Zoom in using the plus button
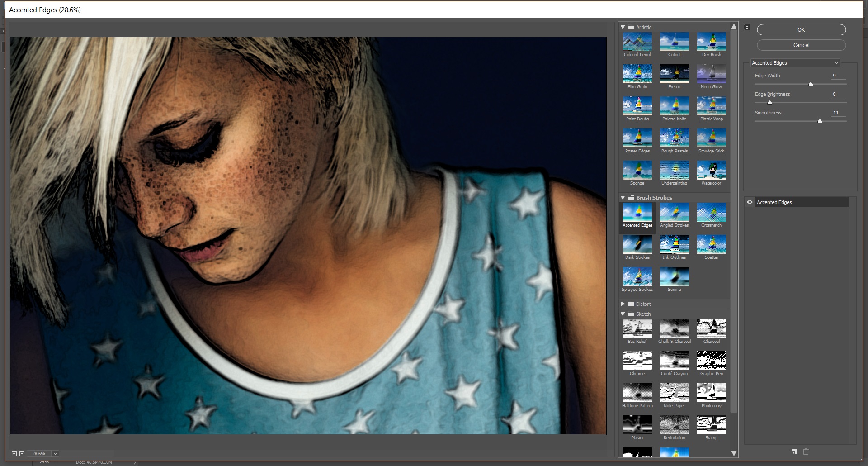The height and width of the screenshot is (466, 868). [x=21, y=453]
